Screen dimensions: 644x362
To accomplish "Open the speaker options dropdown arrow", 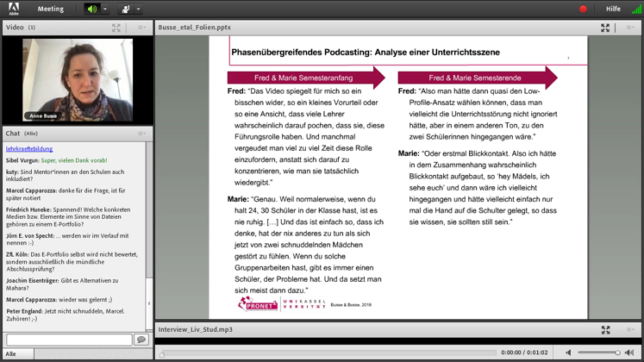I will click(x=105, y=9).
